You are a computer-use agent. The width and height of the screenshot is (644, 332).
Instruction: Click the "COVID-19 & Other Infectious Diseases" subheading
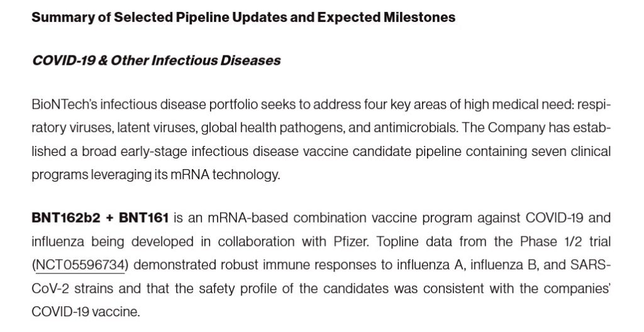point(156,61)
